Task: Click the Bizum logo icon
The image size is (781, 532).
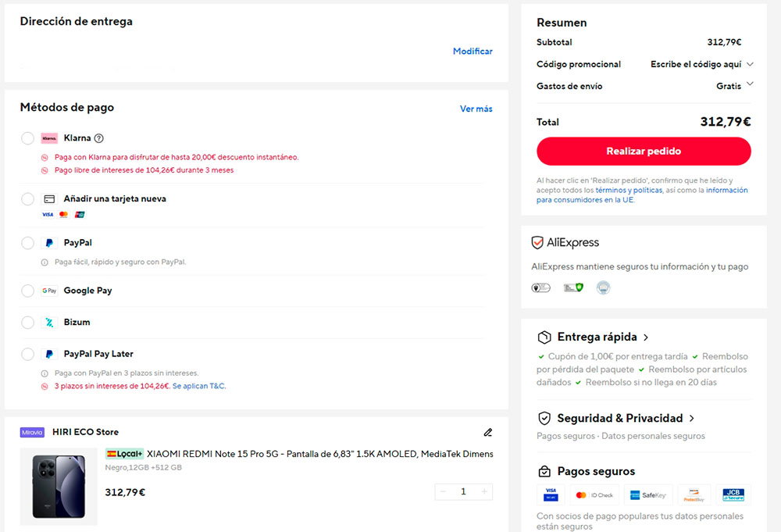Action: coord(49,323)
